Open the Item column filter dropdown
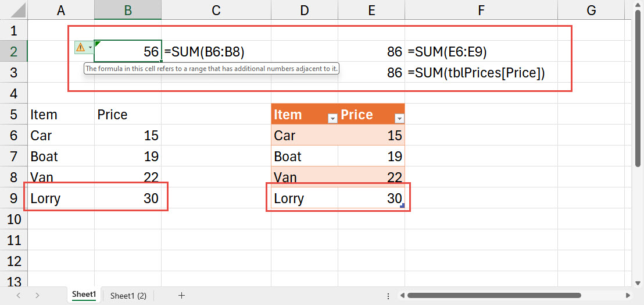 click(x=332, y=118)
